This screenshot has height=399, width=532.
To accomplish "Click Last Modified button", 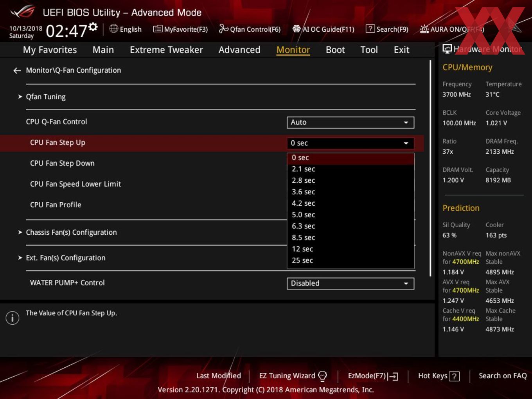I will point(219,376).
